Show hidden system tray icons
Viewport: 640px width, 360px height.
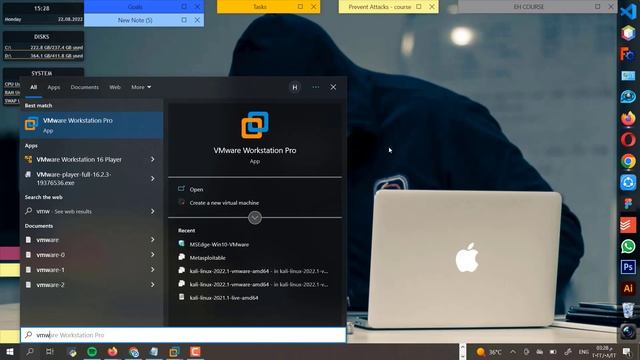pyautogui.click(x=513, y=352)
